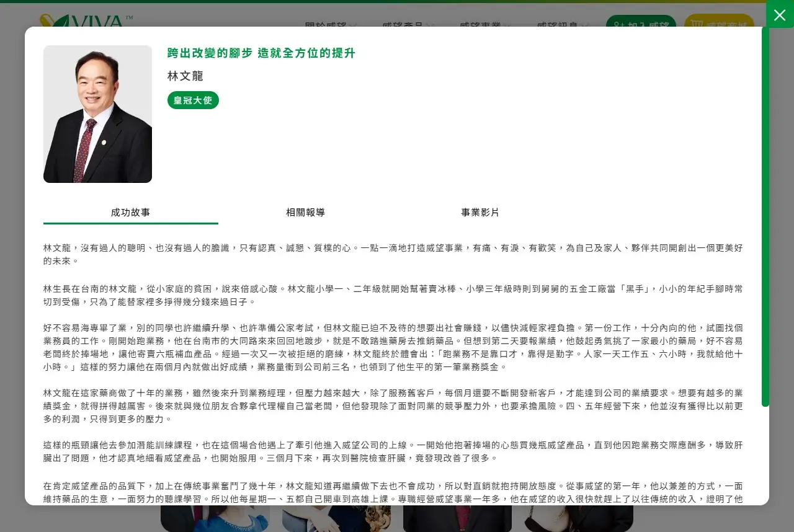The height and width of the screenshot is (532, 794).
Task: Click the 加入威望 button
Action: 641,25
